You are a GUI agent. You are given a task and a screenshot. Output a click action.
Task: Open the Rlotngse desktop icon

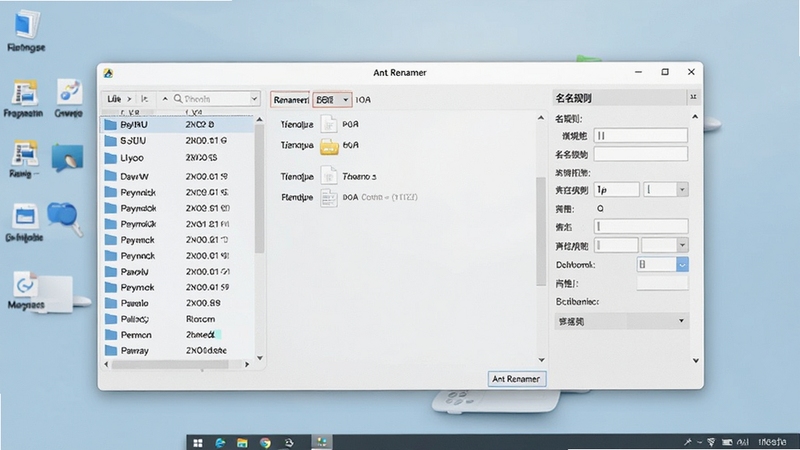tap(26, 32)
